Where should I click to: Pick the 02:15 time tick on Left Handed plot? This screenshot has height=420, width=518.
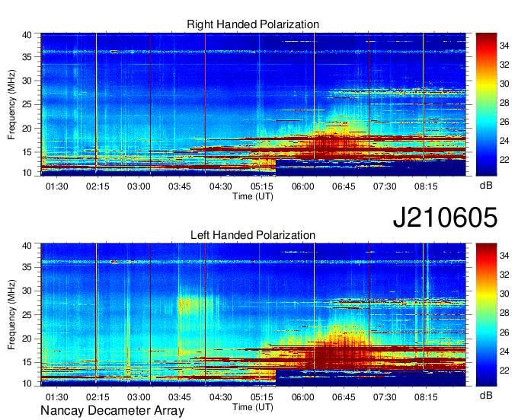(98, 397)
